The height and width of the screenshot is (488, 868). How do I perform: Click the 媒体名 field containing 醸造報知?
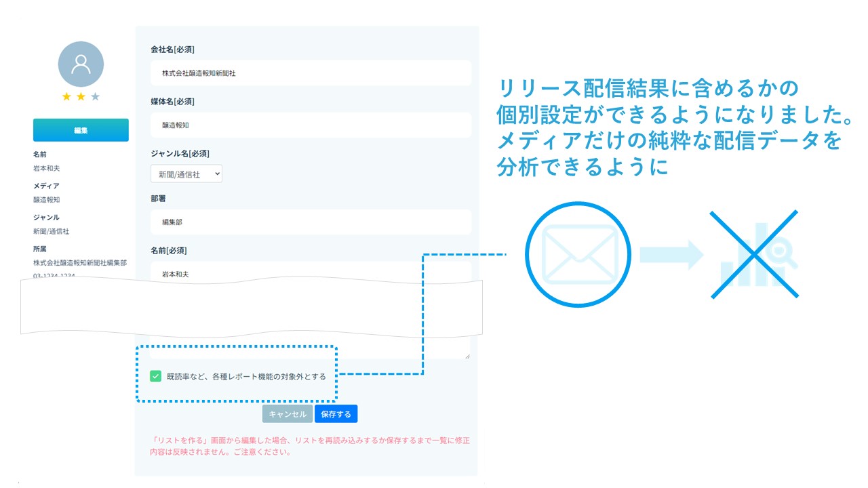pyautogui.click(x=311, y=125)
